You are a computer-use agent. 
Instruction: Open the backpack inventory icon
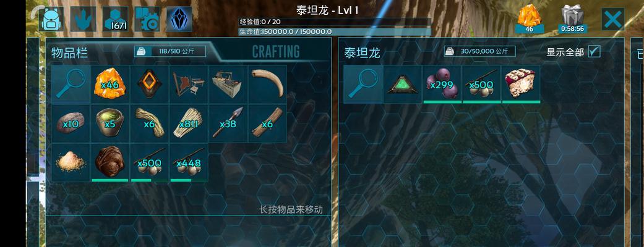(51, 19)
